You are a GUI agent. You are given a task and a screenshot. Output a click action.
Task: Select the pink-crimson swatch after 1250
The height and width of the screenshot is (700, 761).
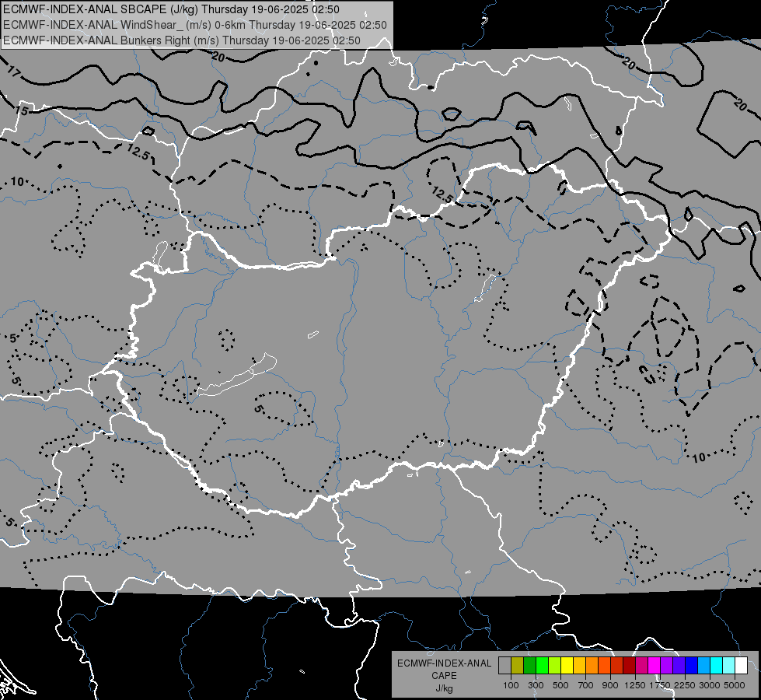pos(641,666)
